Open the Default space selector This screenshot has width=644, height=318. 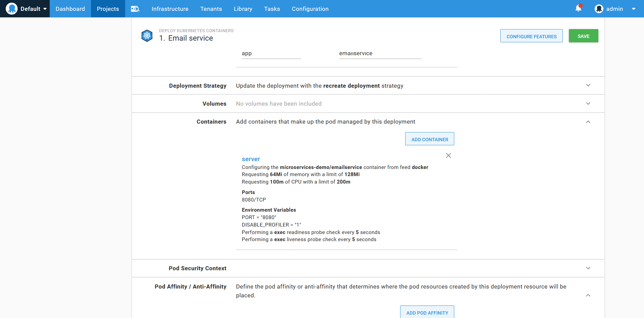point(30,8)
